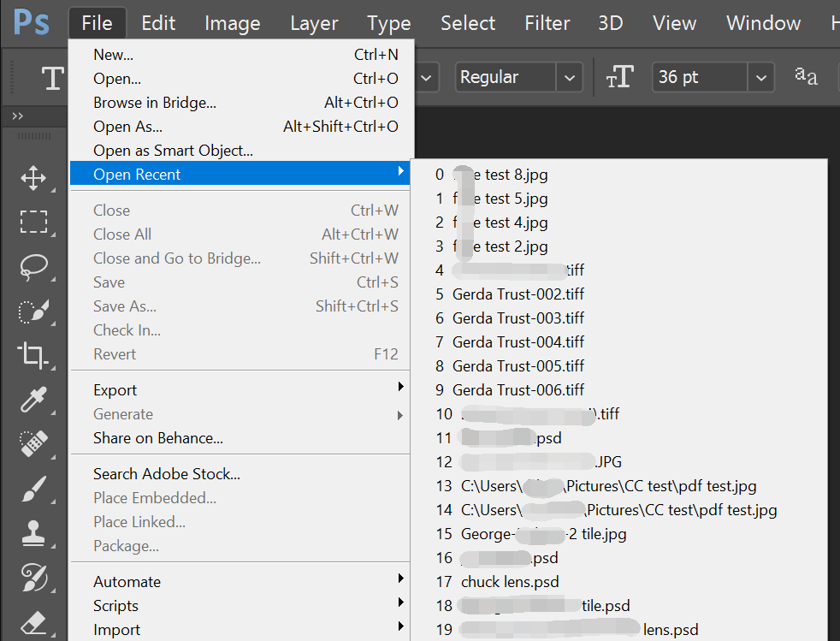This screenshot has width=840, height=641.
Task: Open the 3D menu
Action: tap(611, 23)
